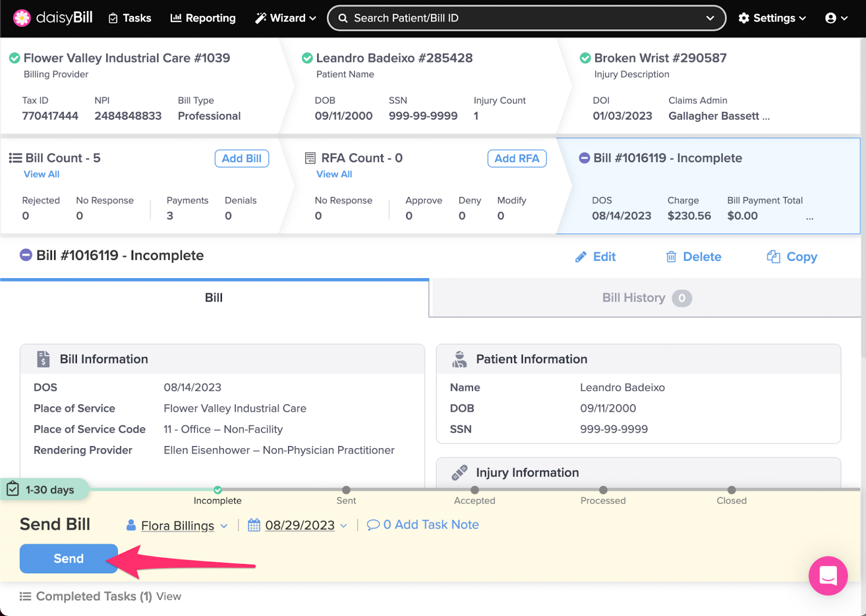
Task: Open the 08/29/2023 due date dropdown
Action: [x=298, y=525]
